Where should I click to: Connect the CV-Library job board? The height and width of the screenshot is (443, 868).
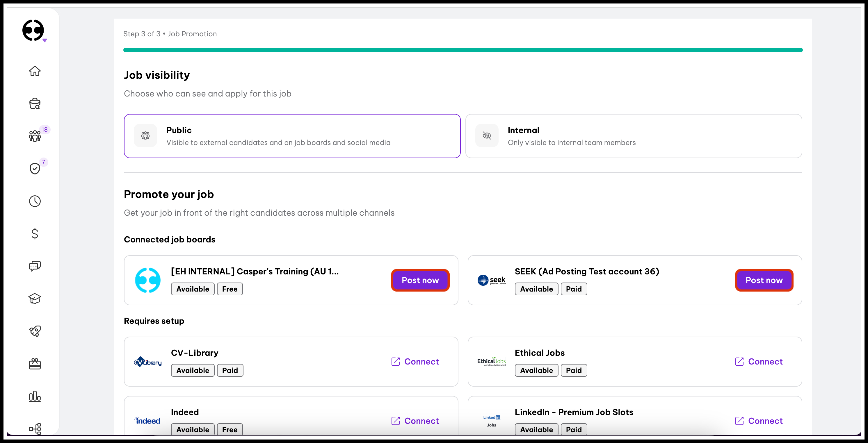pos(415,362)
